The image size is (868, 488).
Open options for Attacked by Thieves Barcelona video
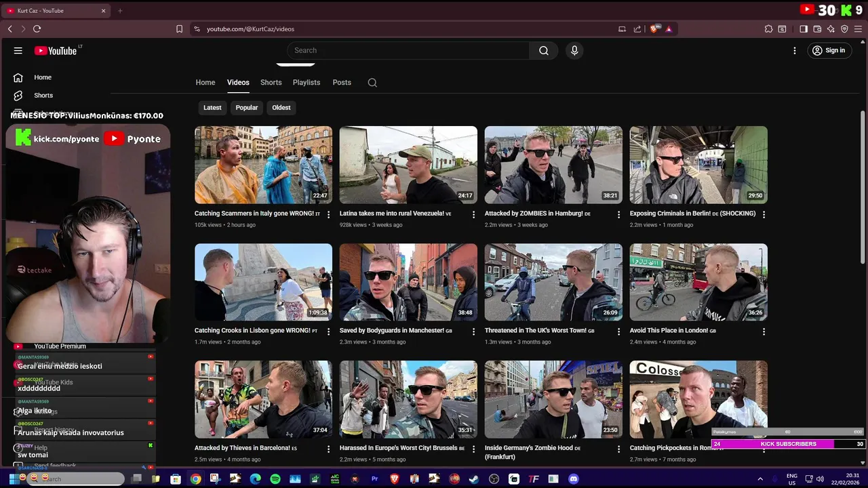329,449
